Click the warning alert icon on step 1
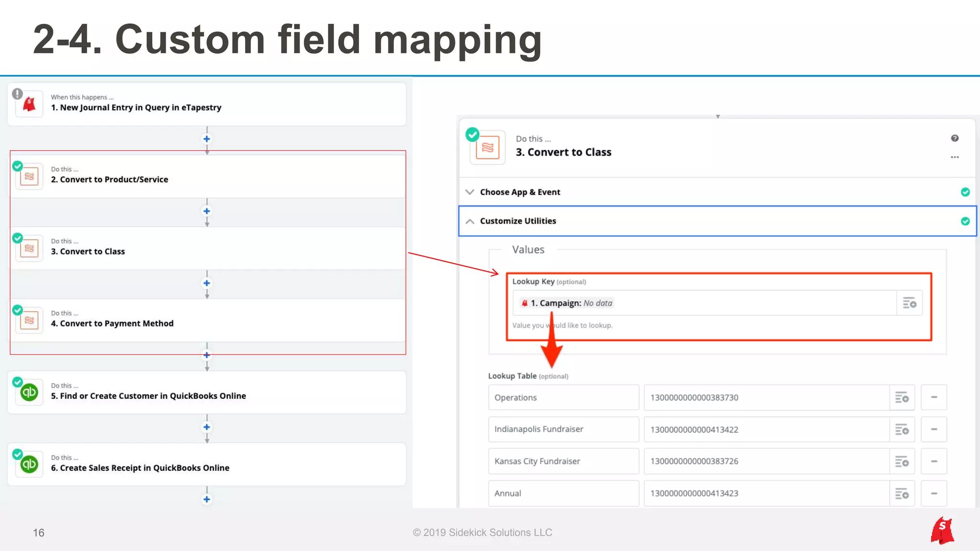 18,94
